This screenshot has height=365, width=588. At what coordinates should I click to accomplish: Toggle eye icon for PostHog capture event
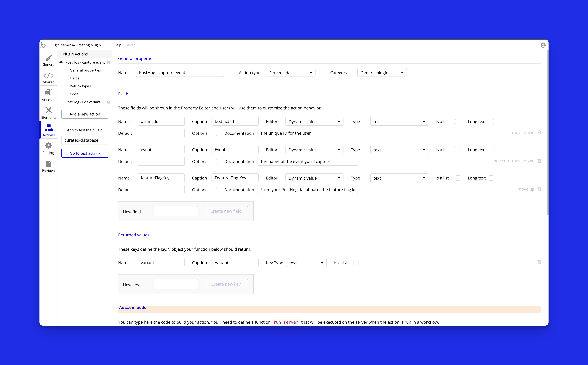(61, 62)
